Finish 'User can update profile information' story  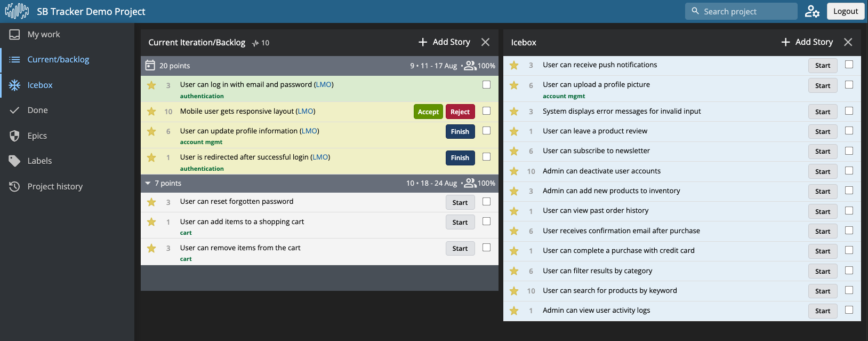click(460, 131)
